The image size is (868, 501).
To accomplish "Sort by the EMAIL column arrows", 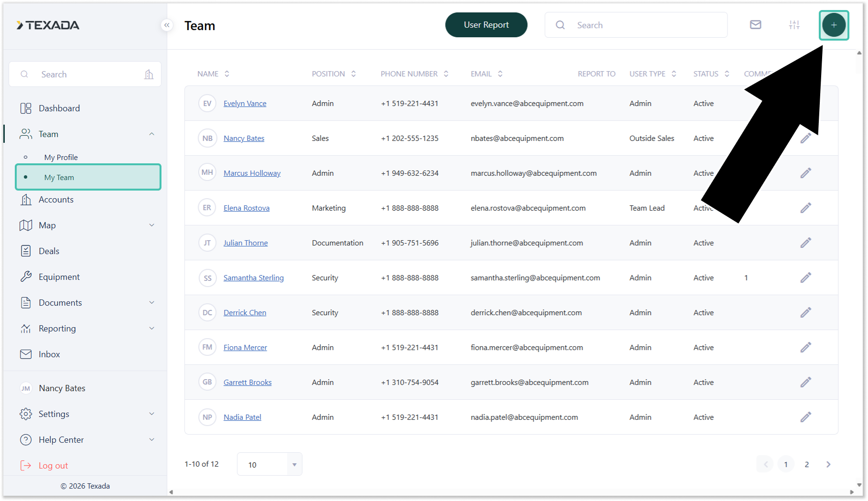I will 500,74.
